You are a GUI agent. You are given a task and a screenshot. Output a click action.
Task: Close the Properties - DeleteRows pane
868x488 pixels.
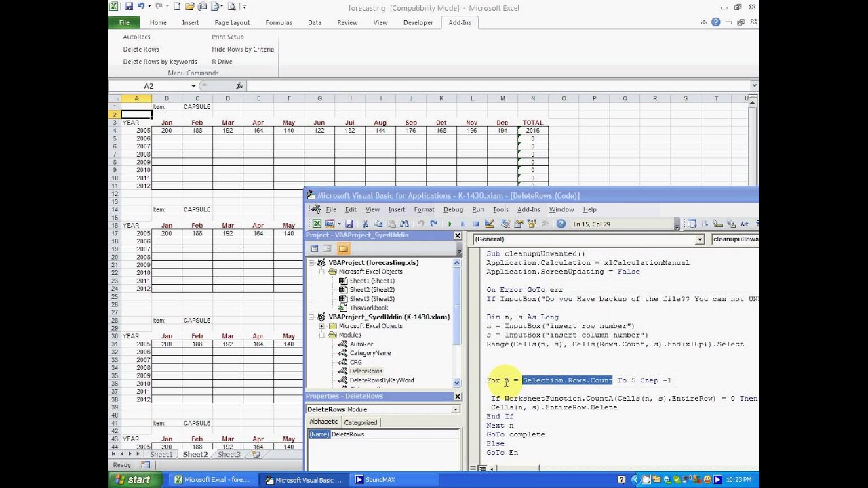point(457,396)
